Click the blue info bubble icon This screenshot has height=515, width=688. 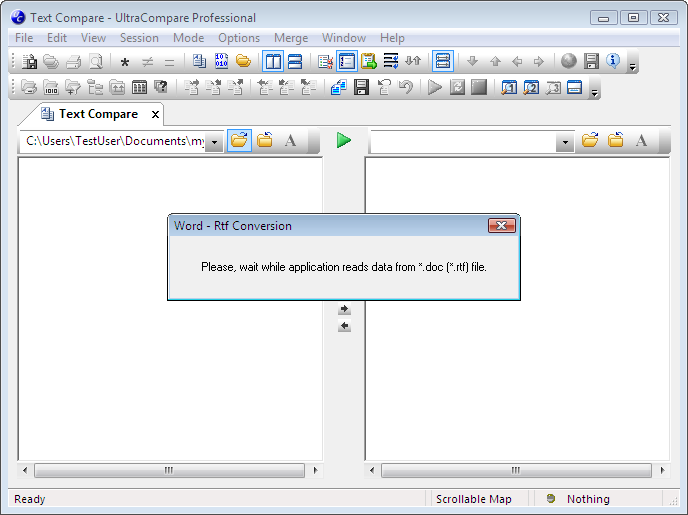(613, 61)
